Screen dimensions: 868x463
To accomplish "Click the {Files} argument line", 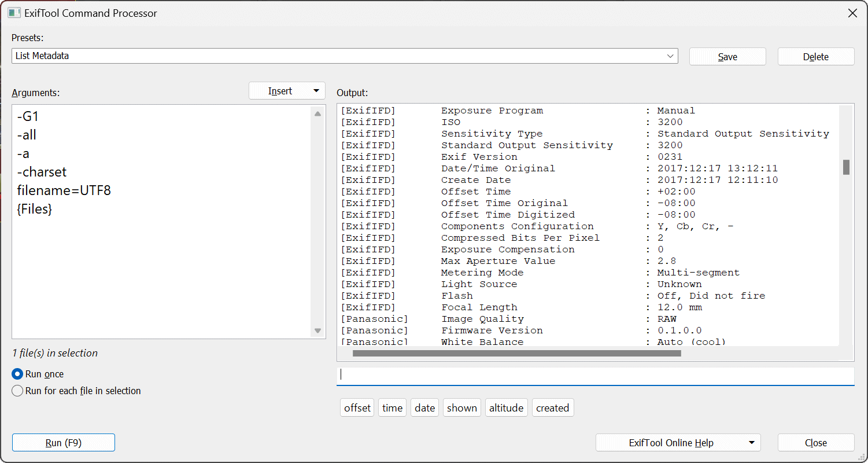I will coord(35,209).
